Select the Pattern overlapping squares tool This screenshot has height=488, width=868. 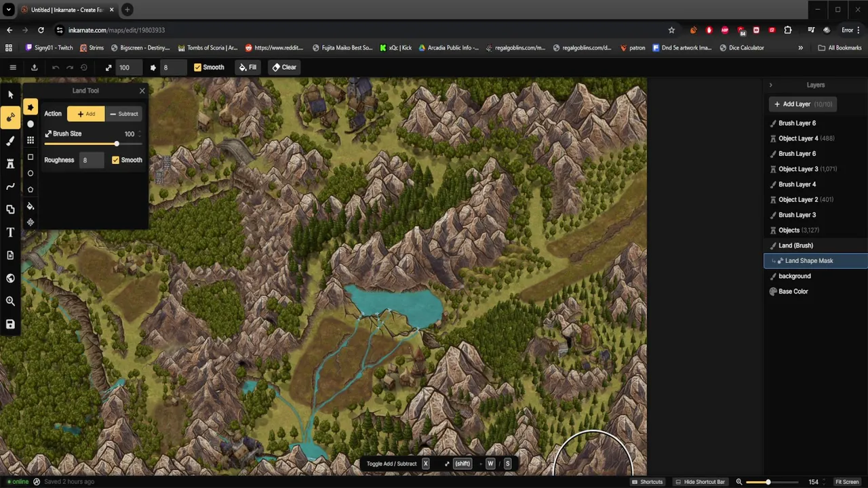pos(10,209)
